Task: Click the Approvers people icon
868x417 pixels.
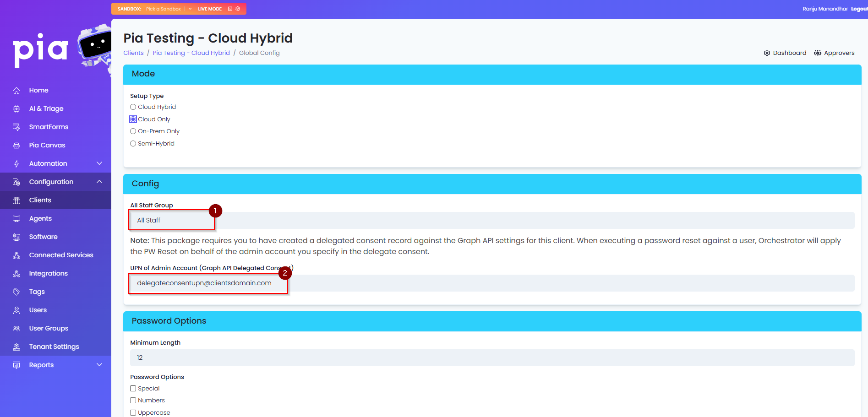Action: point(818,53)
